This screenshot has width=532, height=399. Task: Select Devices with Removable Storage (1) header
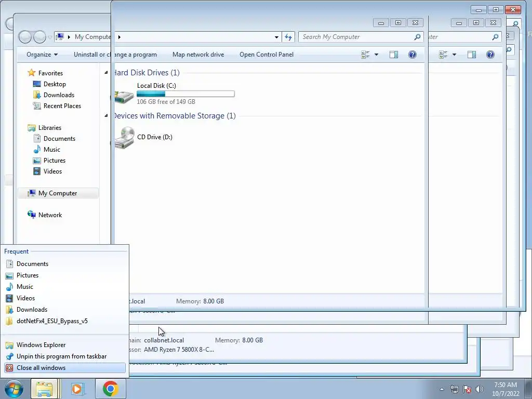pos(174,116)
